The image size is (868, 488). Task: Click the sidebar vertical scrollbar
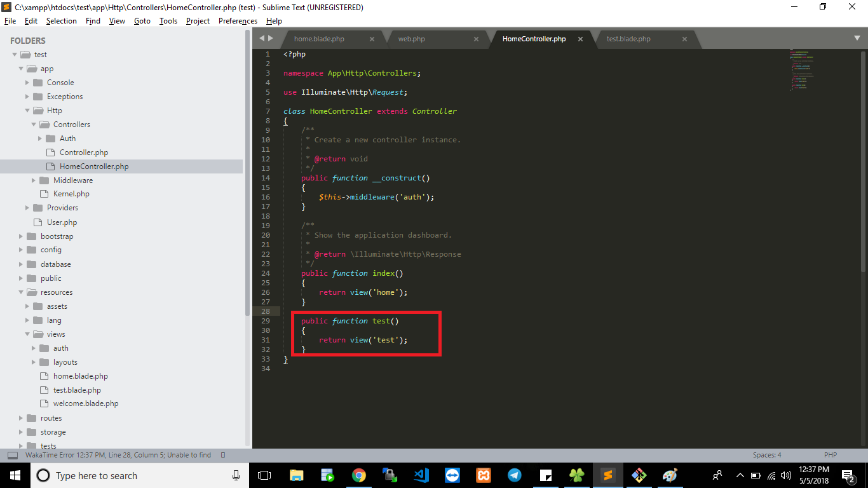pos(248,173)
